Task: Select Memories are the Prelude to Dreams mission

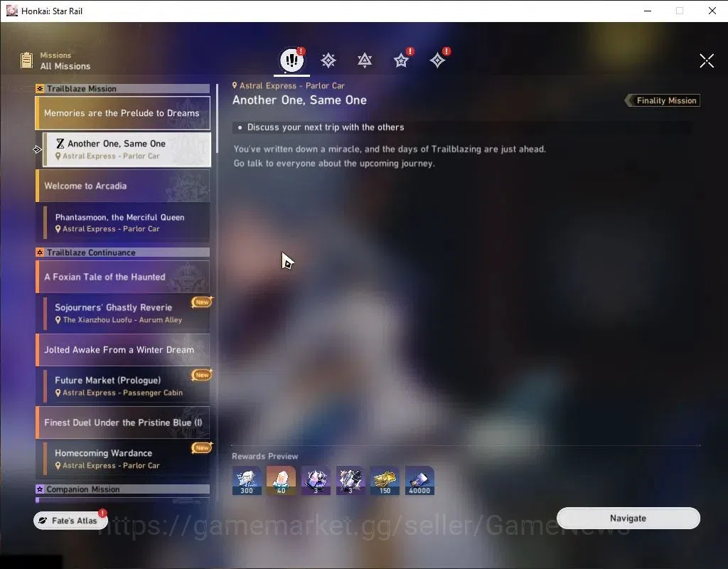Action: point(123,113)
